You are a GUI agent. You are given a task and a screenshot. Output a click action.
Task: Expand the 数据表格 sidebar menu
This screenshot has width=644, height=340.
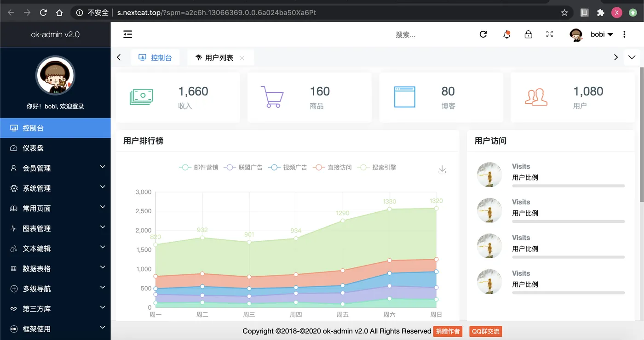[55, 269]
